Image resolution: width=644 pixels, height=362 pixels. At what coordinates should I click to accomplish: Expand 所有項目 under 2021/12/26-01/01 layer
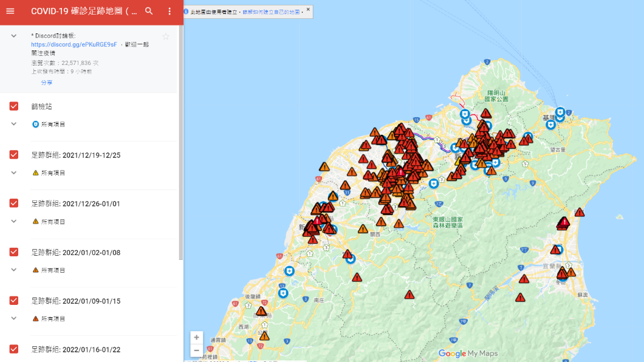(x=13, y=221)
